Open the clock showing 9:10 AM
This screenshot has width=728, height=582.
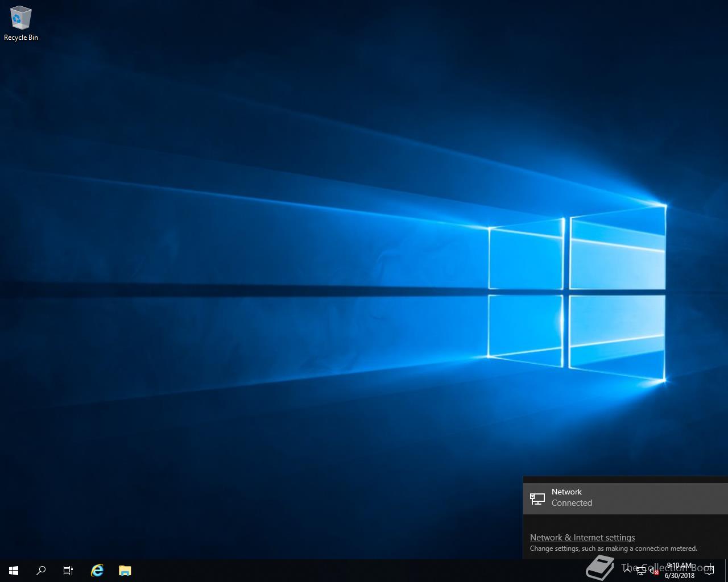pyautogui.click(x=680, y=571)
